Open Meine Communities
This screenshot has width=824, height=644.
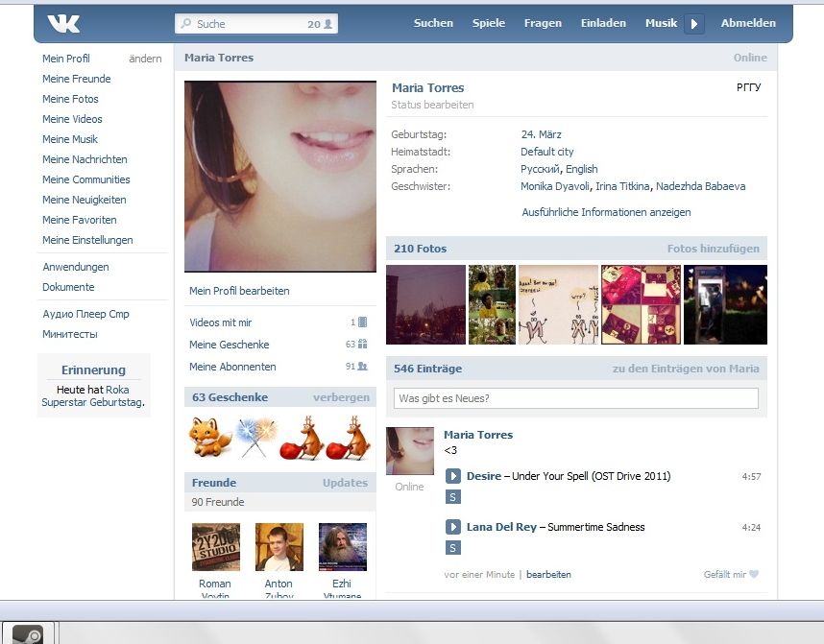(86, 179)
